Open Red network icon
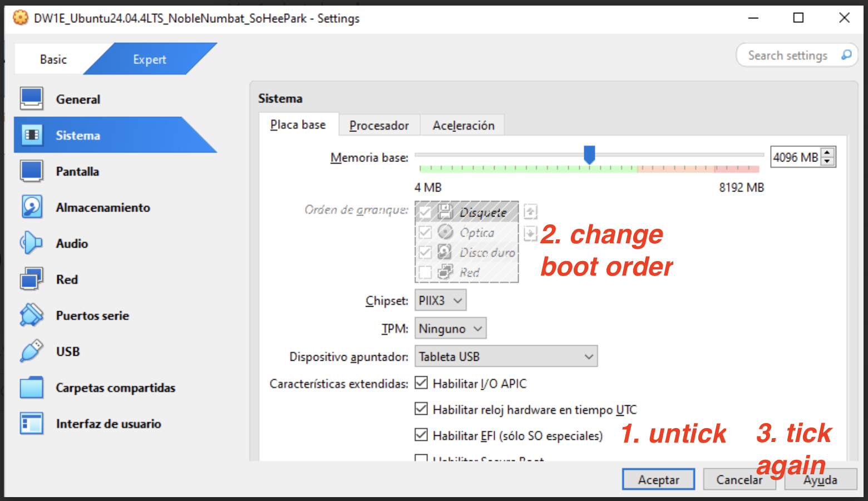Viewport: 868px width, 501px height. point(32,279)
